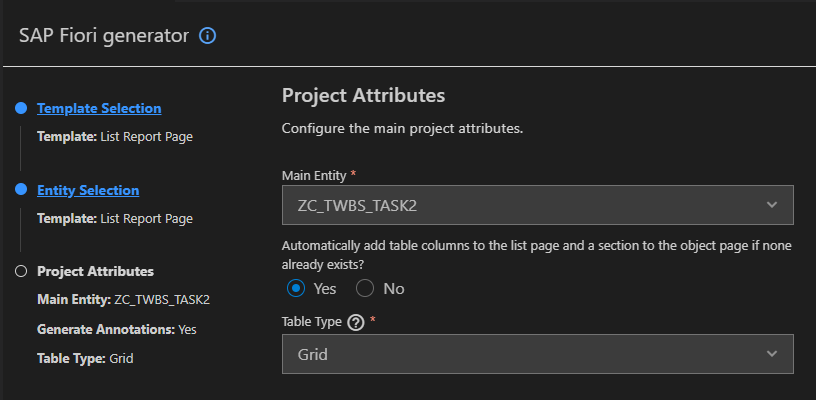
Task: Click 'Generate Annotations: Yes' summary text
Action: pyautogui.click(x=117, y=329)
